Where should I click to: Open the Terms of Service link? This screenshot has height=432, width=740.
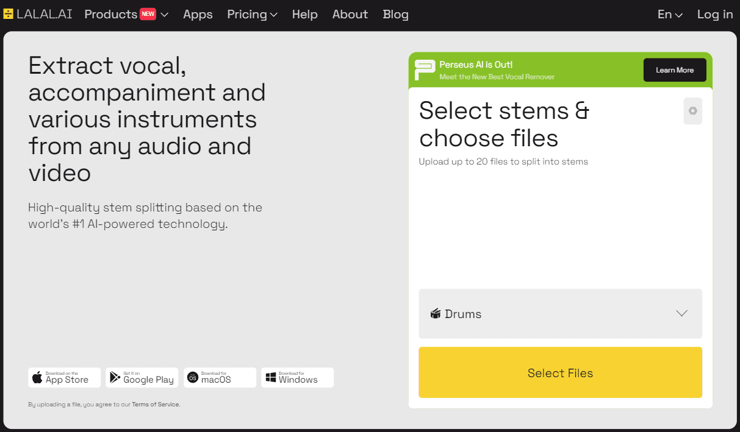click(156, 405)
